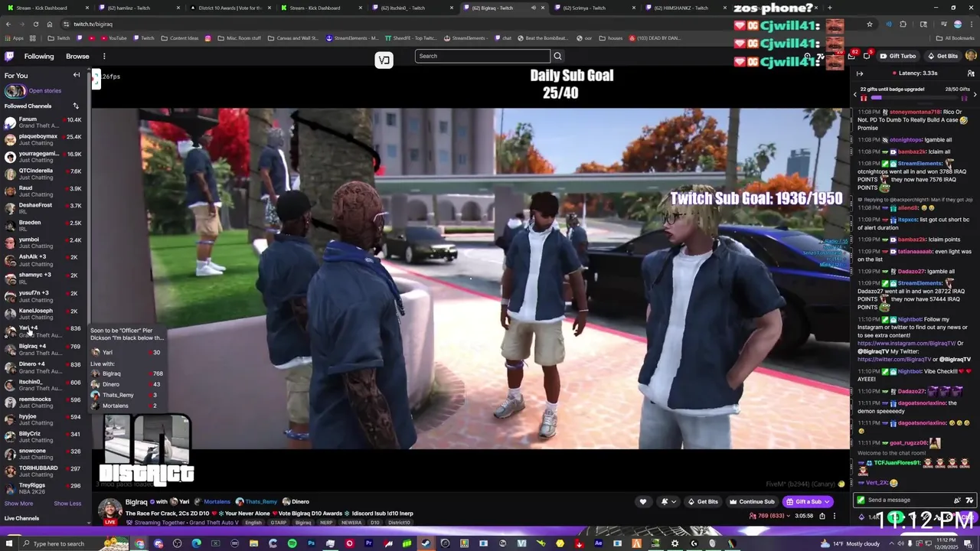
Task: Open the Browse menu item
Action: pyautogui.click(x=77, y=56)
